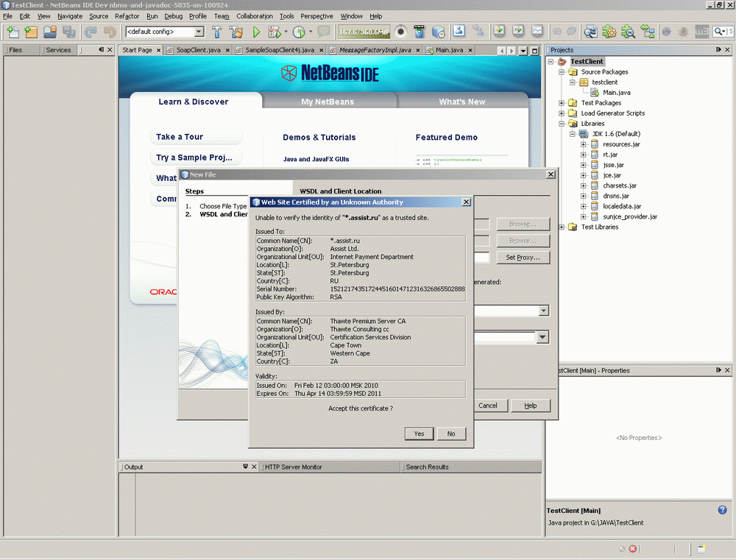Viewport: 736px width, 560px height.
Task: Close the certificate warning dialog
Action: tap(466, 202)
